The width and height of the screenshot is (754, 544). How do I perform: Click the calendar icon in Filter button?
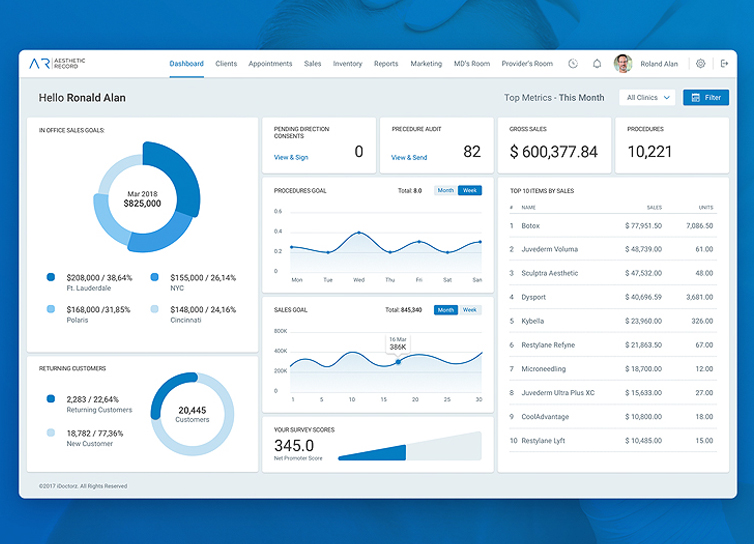695,98
